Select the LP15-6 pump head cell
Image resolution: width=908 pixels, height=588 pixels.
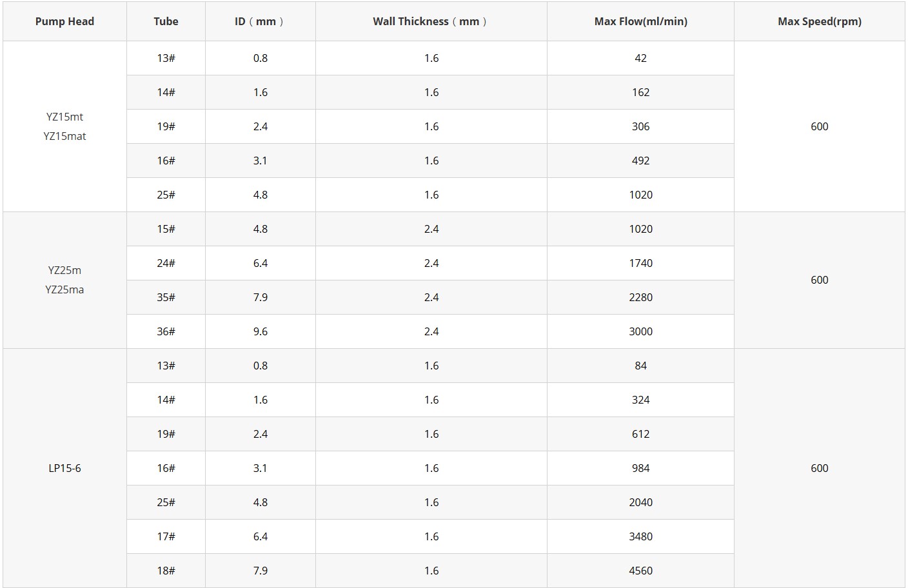tap(64, 468)
